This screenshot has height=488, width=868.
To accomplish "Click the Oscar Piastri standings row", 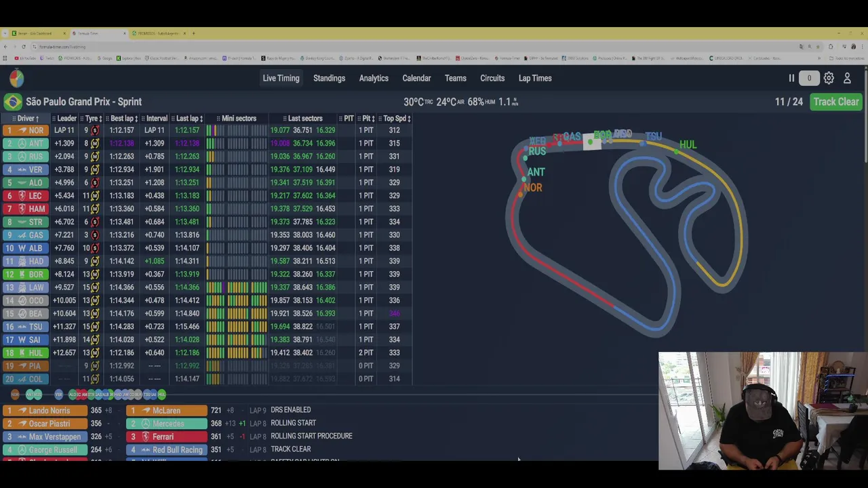I will [44, 424].
